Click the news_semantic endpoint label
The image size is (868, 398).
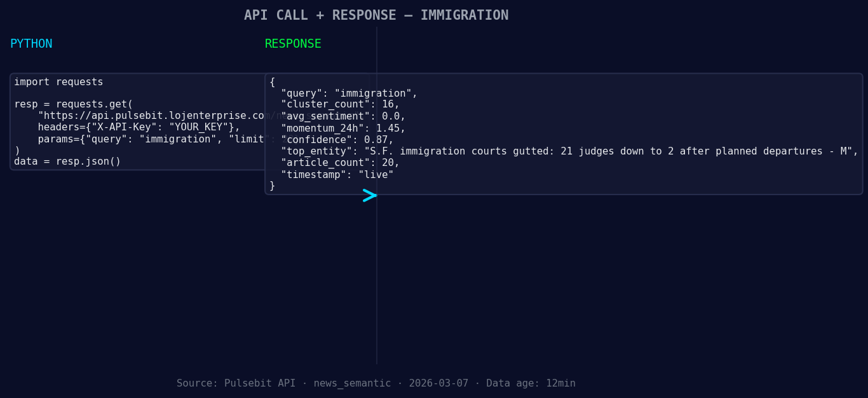[x=352, y=383]
